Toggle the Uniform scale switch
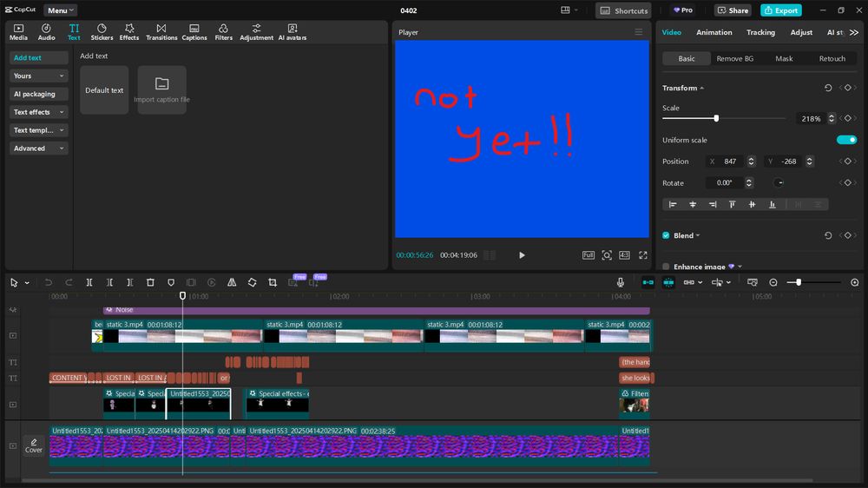The height and width of the screenshot is (488, 868). [x=846, y=140]
